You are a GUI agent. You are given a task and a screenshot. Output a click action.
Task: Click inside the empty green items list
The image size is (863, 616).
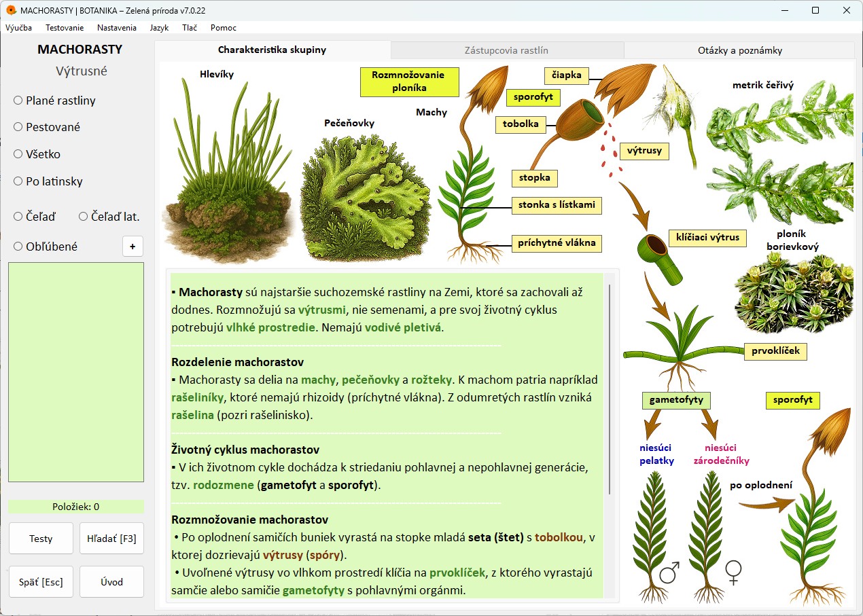(76, 372)
